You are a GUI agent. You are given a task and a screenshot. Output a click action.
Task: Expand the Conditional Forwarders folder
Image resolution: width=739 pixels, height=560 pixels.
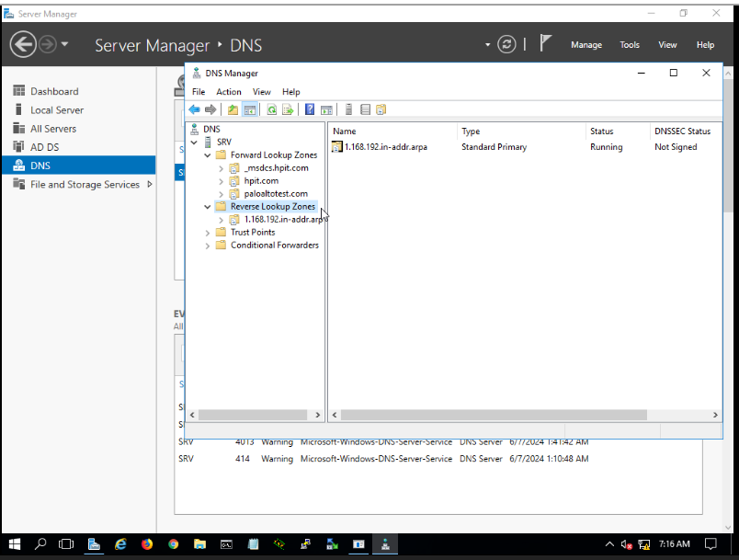[208, 246]
